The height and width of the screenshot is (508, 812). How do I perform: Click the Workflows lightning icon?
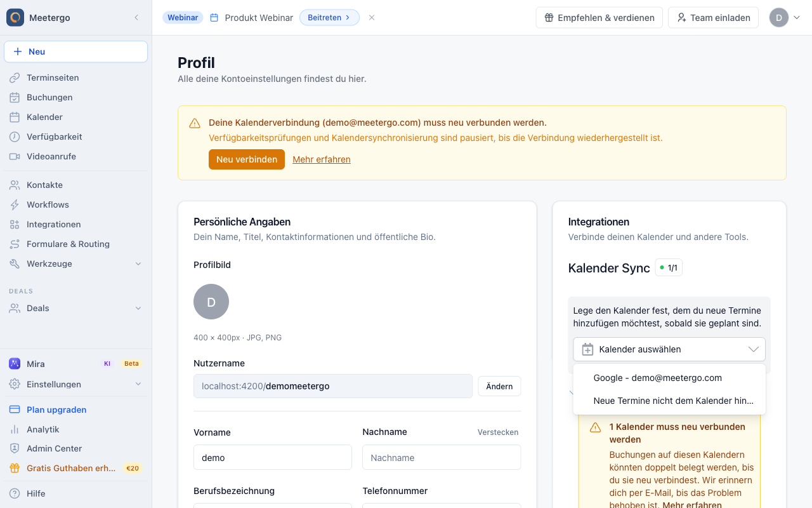[15, 204]
